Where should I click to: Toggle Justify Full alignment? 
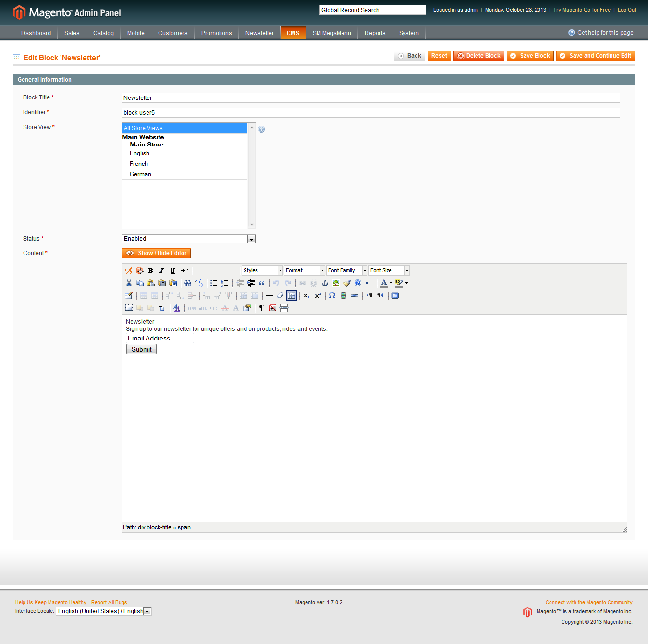coord(232,270)
